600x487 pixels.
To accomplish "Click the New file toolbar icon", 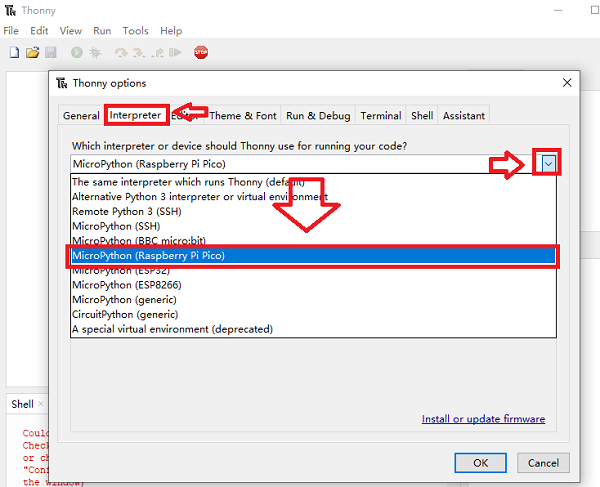I will coord(14,52).
